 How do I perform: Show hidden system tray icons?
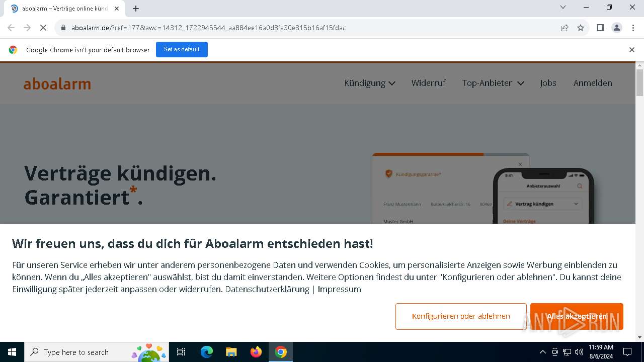[x=542, y=352]
